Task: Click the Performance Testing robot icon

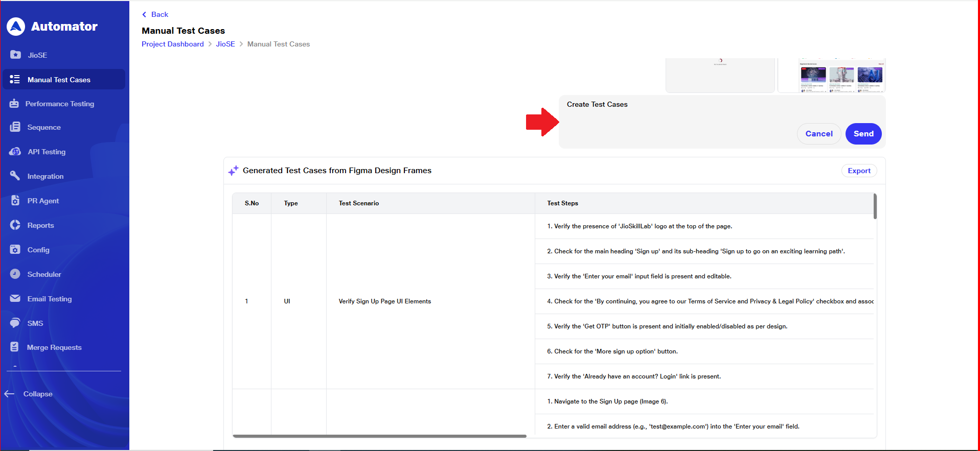Action: point(14,104)
